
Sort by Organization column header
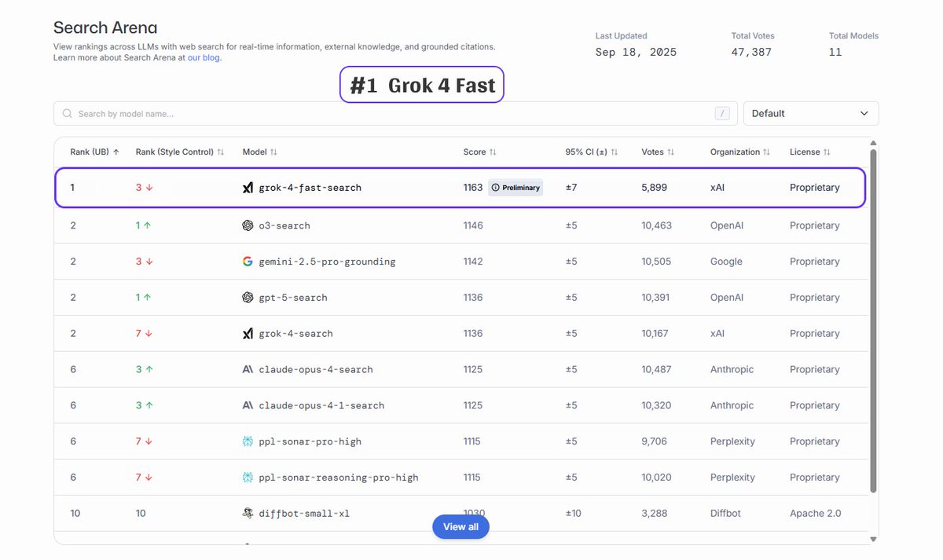click(740, 152)
